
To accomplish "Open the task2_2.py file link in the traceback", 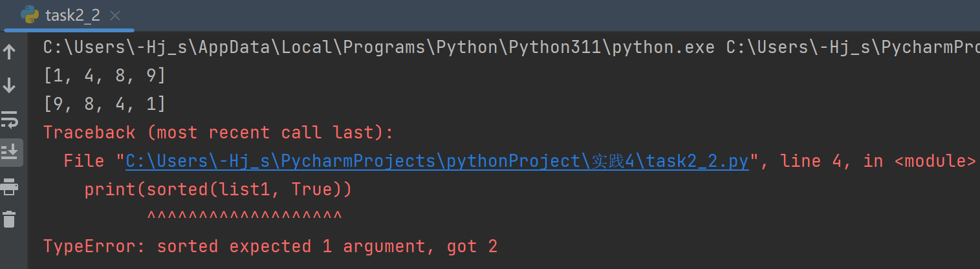I will [437, 161].
